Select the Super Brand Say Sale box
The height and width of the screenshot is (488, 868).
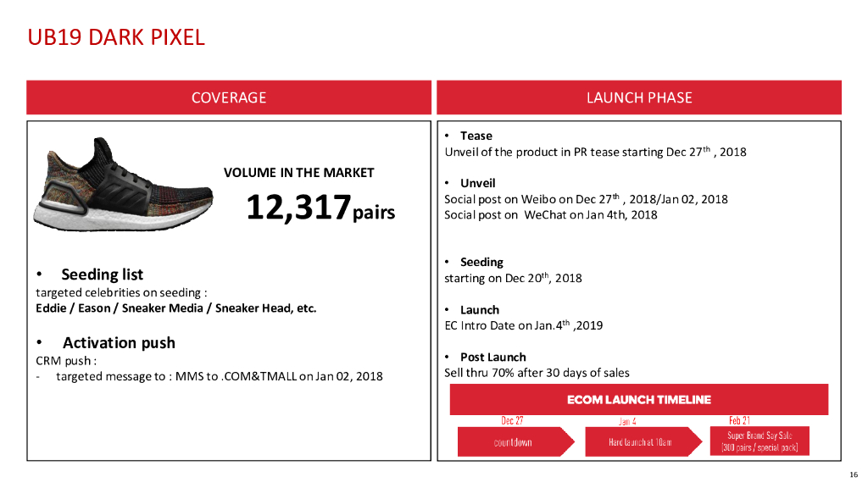[x=759, y=441]
